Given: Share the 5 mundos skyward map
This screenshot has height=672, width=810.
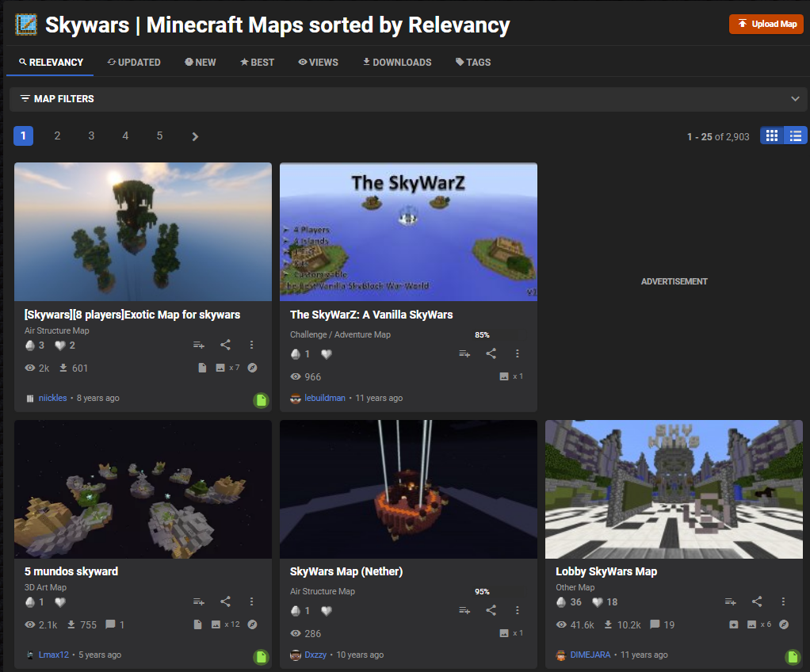Looking at the screenshot, I should click(x=225, y=601).
